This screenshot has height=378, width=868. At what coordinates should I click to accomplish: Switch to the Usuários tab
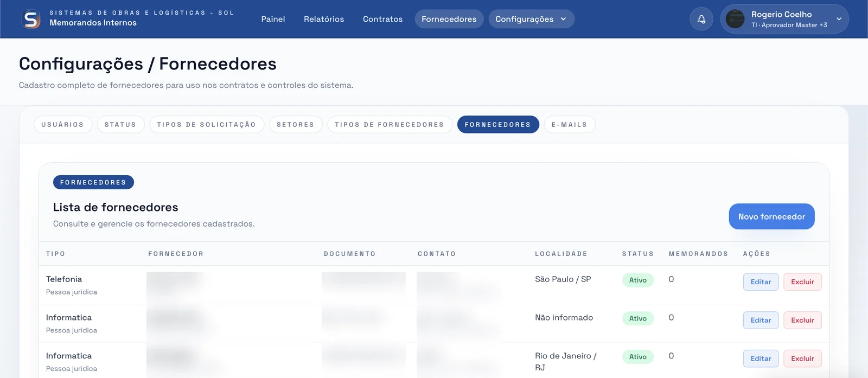(x=63, y=124)
